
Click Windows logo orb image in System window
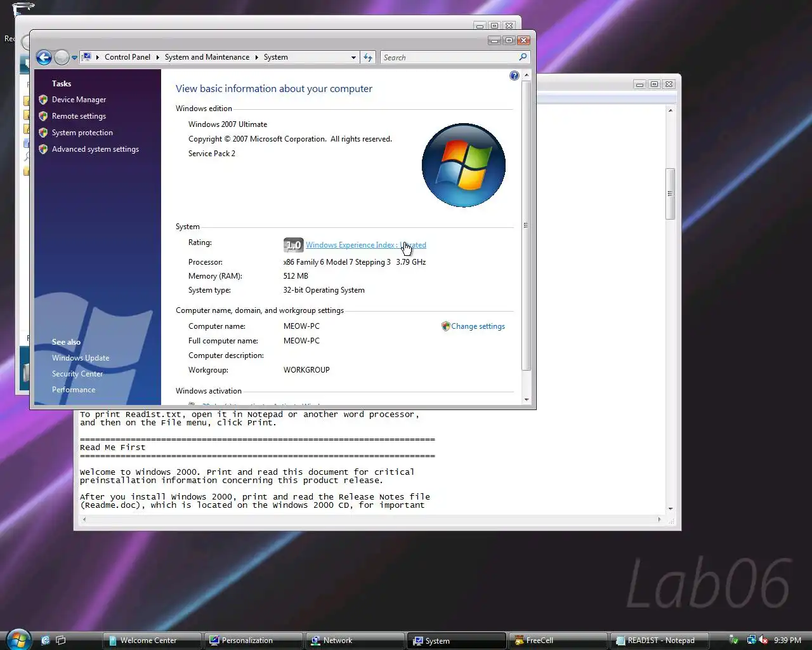pos(464,165)
